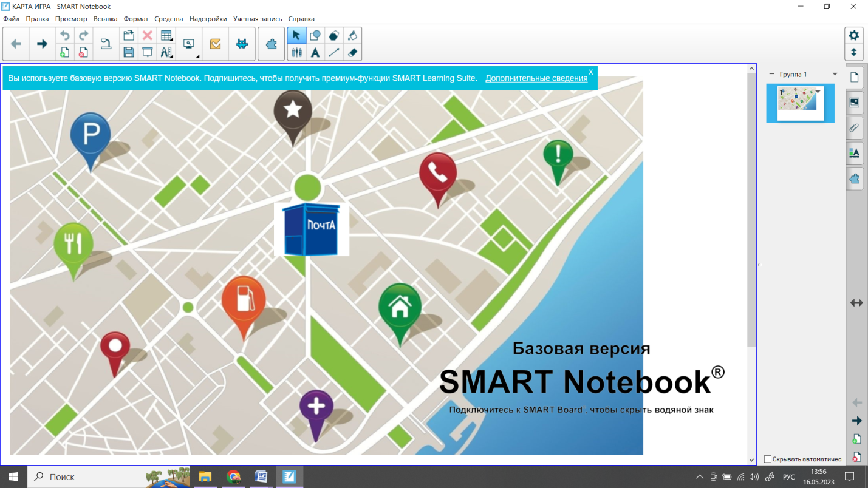Viewport: 868px width, 488px height.
Task: Open a file with the folder icon
Action: coord(129,36)
